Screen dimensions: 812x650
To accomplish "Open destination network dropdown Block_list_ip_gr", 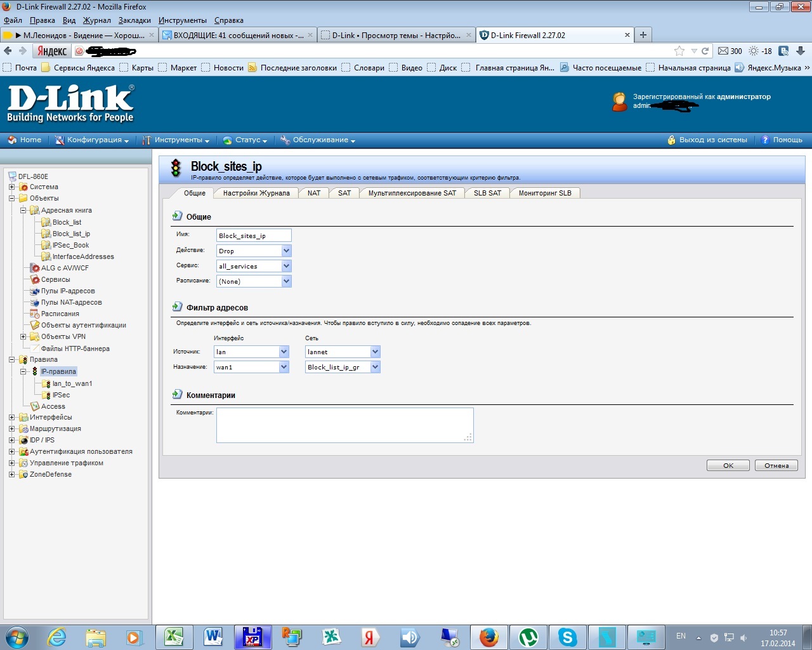I will (343, 367).
